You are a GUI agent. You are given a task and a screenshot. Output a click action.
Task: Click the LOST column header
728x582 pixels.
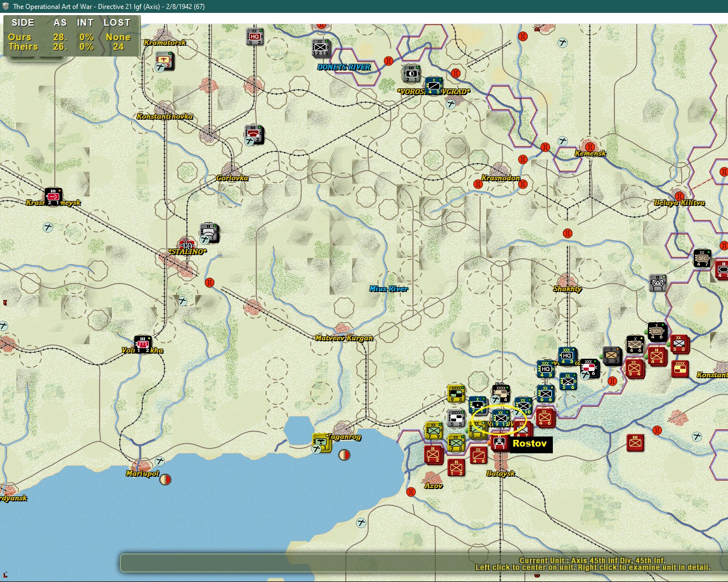(x=117, y=22)
